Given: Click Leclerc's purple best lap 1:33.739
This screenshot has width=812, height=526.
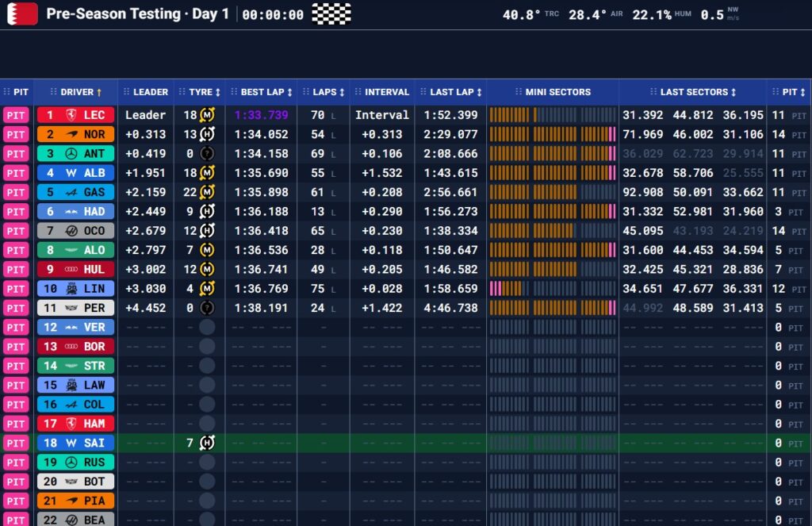Looking at the screenshot, I should coord(261,115).
